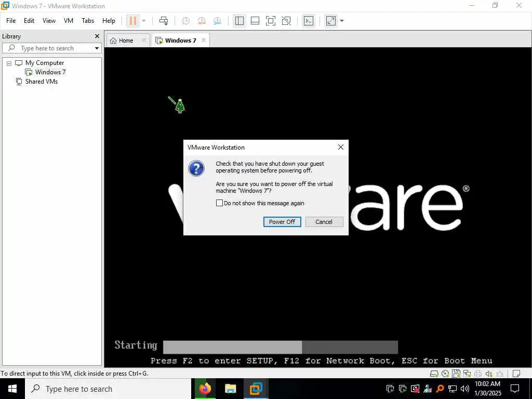
Task: Click the Take Snapshot toolbar icon
Action: coord(185,21)
